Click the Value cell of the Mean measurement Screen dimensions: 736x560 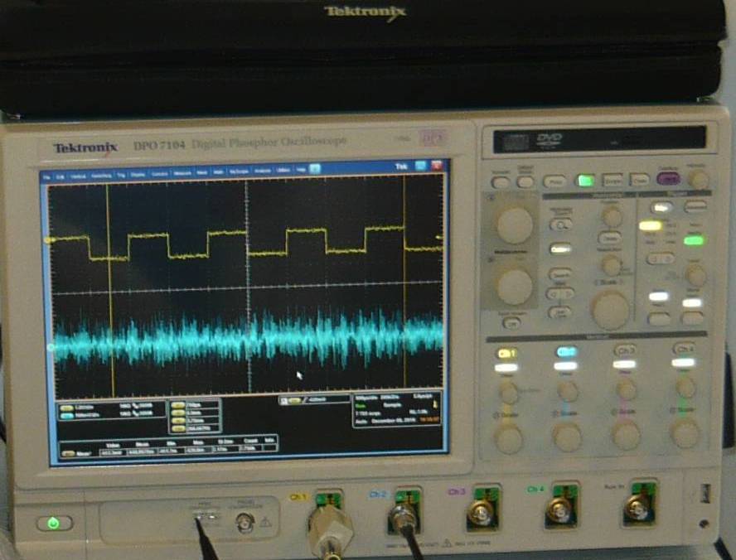(x=111, y=452)
